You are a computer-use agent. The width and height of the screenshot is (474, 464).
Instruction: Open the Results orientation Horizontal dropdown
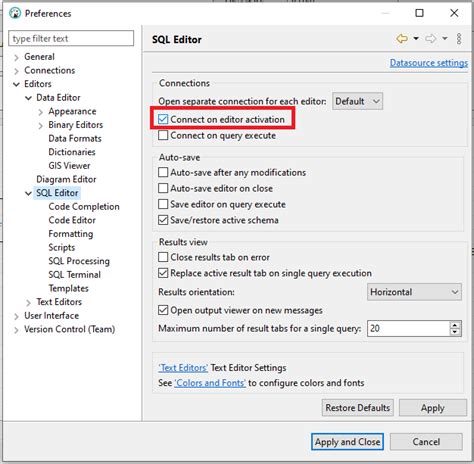(x=414, y=292)
